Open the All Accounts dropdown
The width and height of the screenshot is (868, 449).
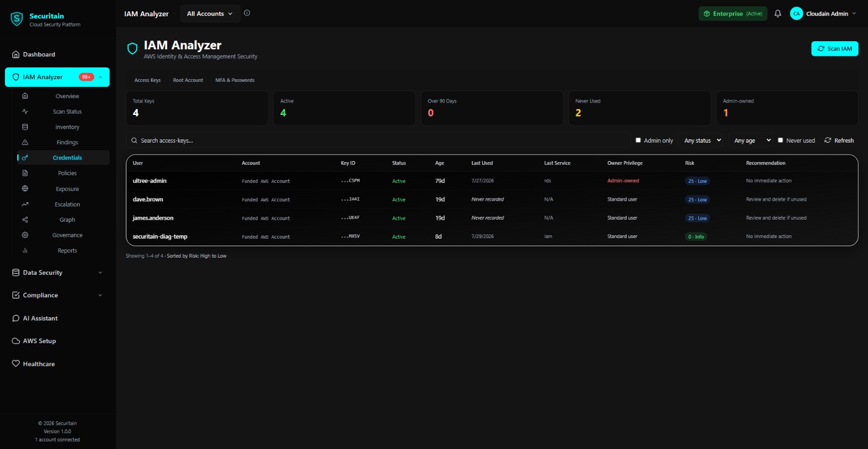tap(209, 14)
